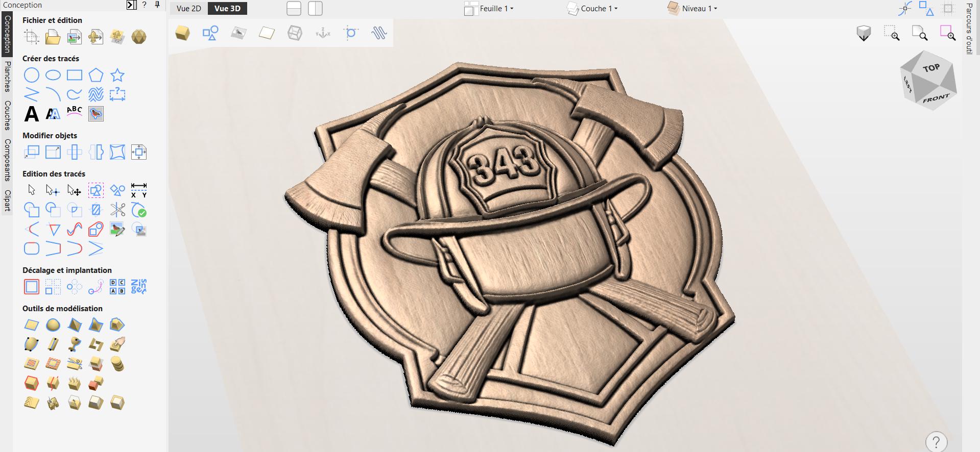Open the Niveau 1 level dropdown
Image resolution: width=980 pixels, height=452 pixels.
pos(692,9)
